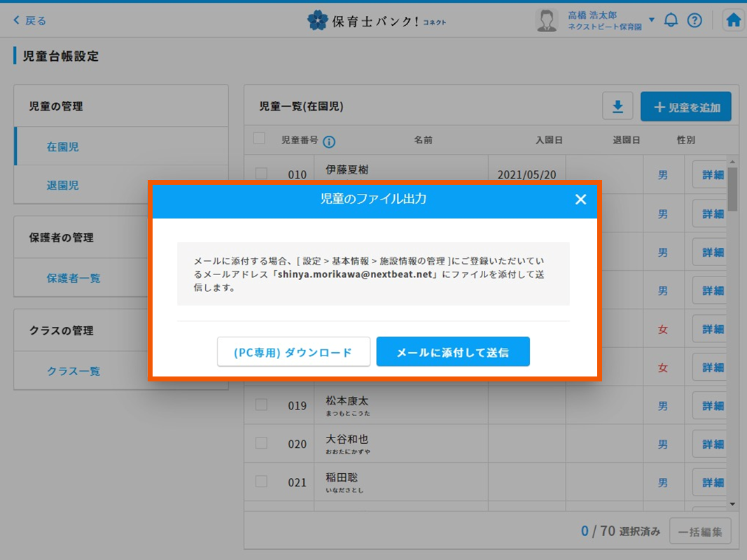The width and height of the screenshot is (747, 560).
Task: Open 詳細 for child 019 松本康太
Action: [x=712, y=405]
